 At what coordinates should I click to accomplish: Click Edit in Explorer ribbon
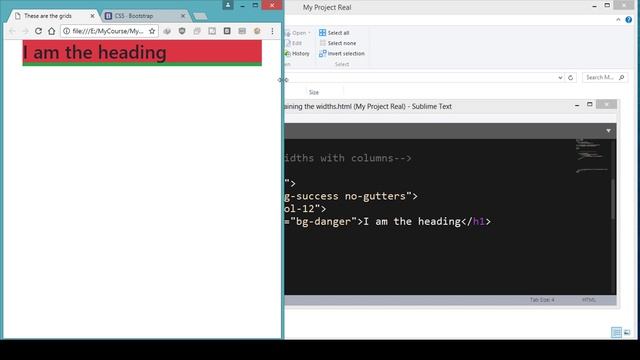pos(293,43)
